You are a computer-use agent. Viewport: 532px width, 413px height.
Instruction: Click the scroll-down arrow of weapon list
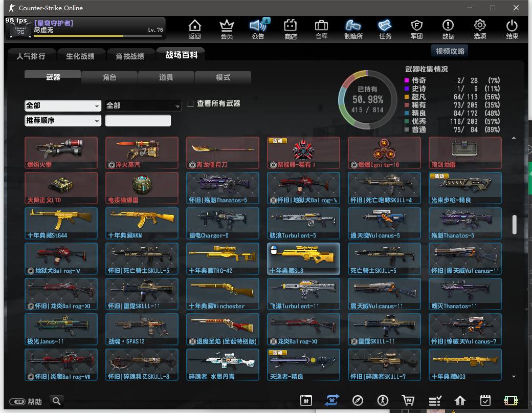tap(514, 376)
